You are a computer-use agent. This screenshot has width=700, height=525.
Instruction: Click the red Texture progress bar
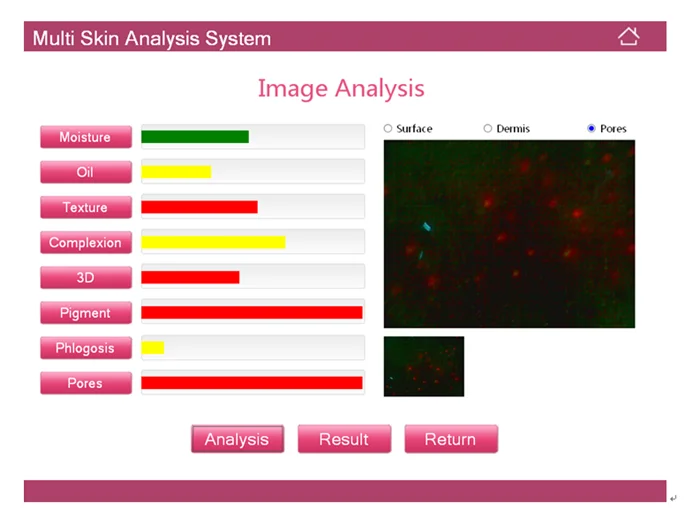click(x=200, y=207)
